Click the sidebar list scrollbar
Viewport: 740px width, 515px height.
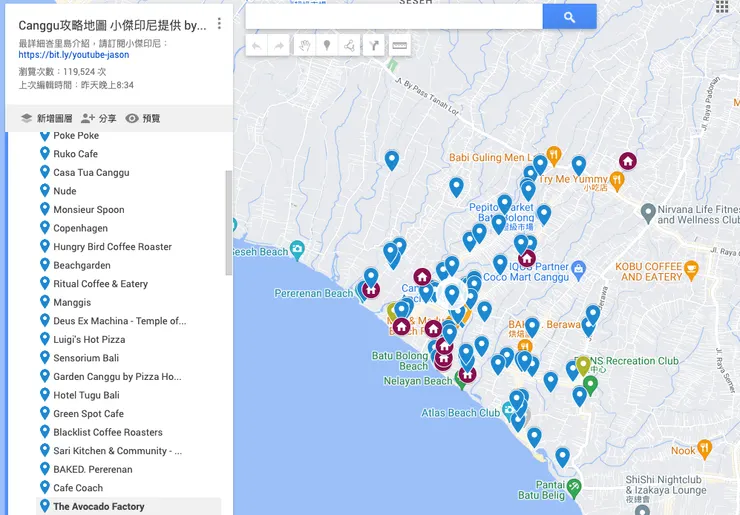tap(229, 223)
